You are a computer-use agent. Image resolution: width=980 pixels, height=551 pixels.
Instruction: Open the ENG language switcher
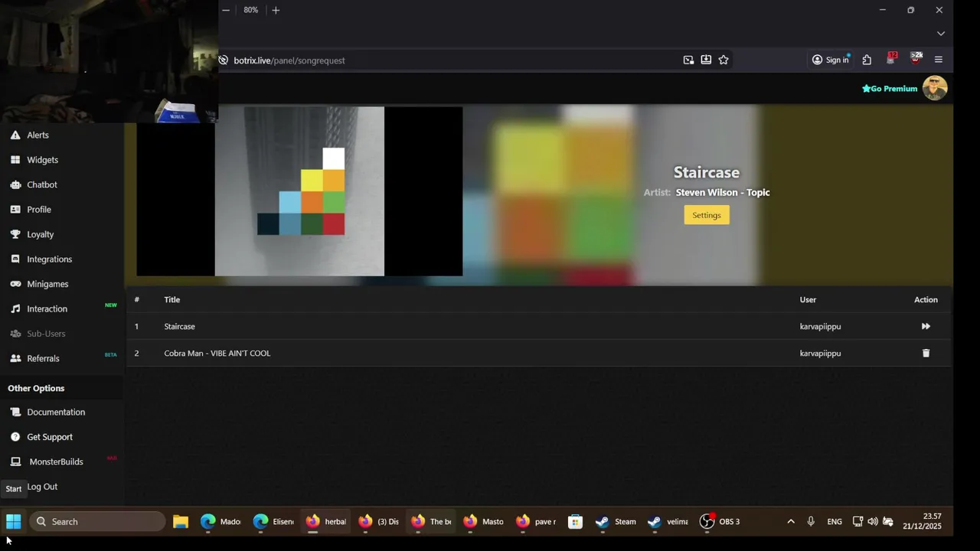(835, 522)
